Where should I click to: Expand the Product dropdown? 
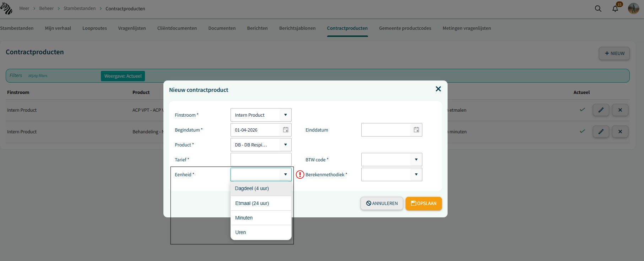pos(286,145)
